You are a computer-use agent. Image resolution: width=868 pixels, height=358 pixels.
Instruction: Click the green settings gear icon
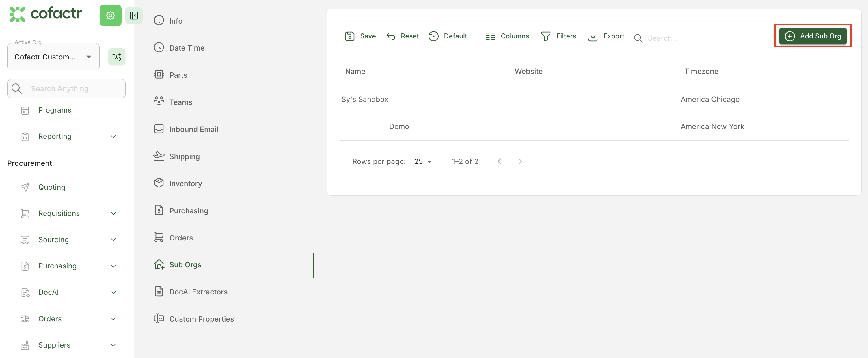point(110,16)
